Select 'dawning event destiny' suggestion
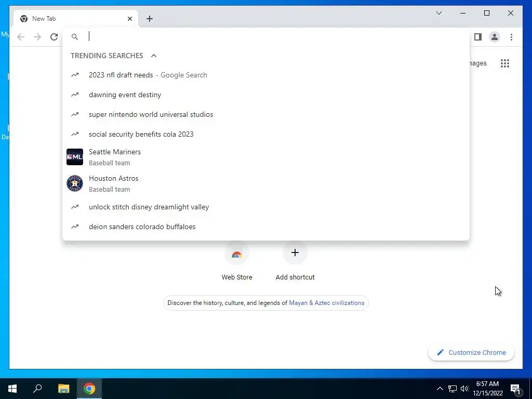The image size is (532, 399). tap(266, 95)
